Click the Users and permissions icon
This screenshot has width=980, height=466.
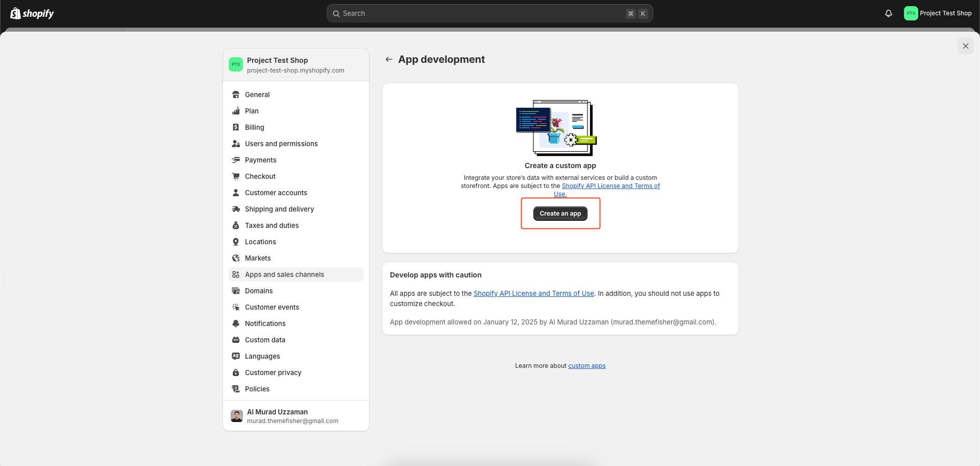click(x=236, y=144)
